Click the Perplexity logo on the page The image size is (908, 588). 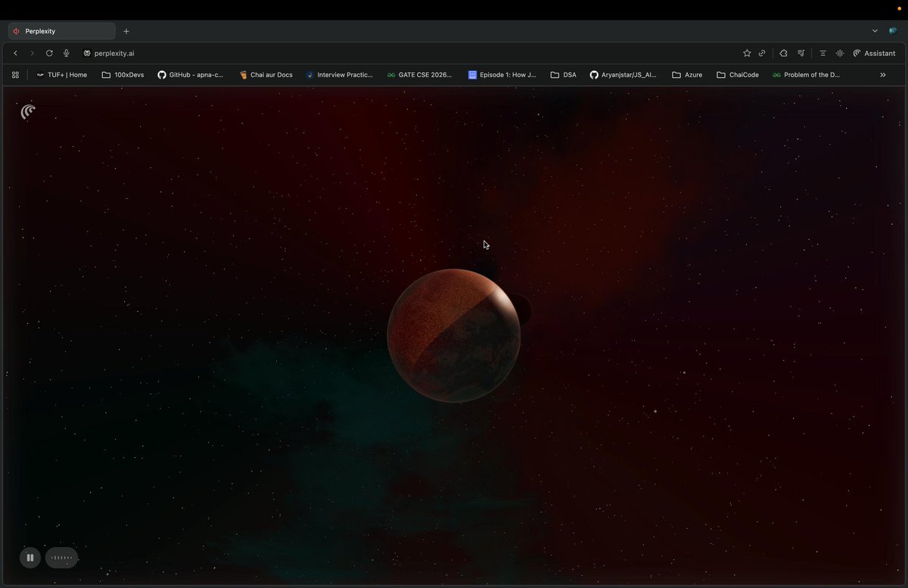28,112
